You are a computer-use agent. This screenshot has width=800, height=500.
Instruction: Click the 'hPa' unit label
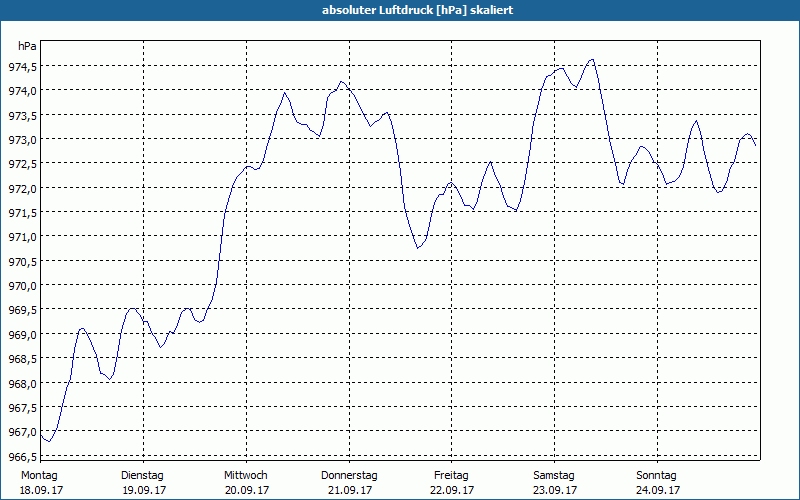(x=27, y=46)
